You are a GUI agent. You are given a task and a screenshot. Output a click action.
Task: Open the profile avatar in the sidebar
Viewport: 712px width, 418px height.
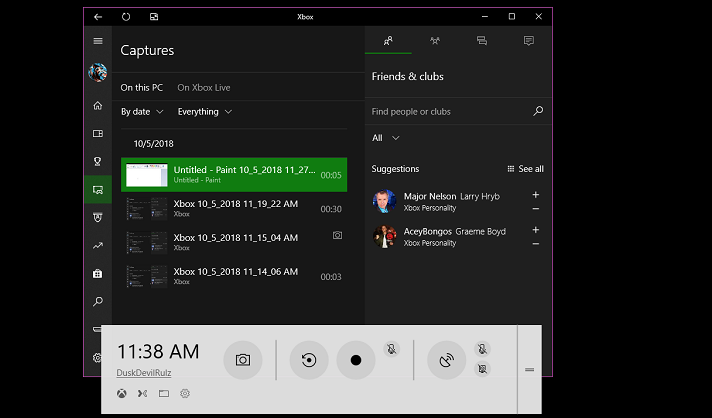coord(98,73)
